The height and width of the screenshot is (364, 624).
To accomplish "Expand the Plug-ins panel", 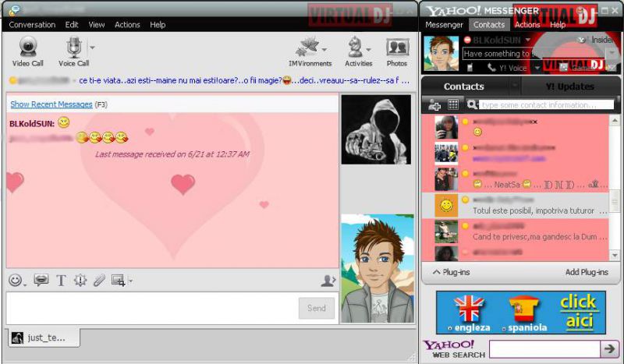I will 452,272.
